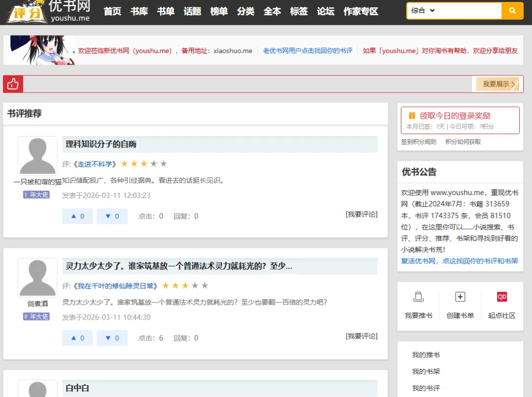The height and width of the screenshot is (397, 532).
Task: Click the star rating of 修仙除灵日常 review
Action: click(x=185, y=286)
